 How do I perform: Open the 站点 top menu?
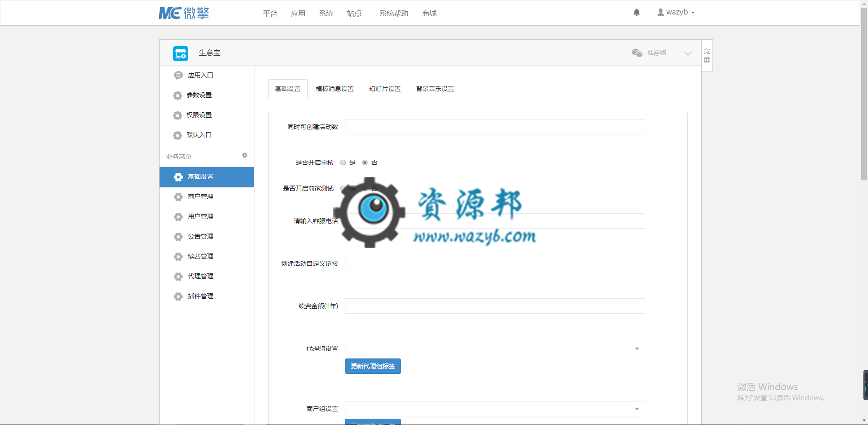tap(354, 14)
